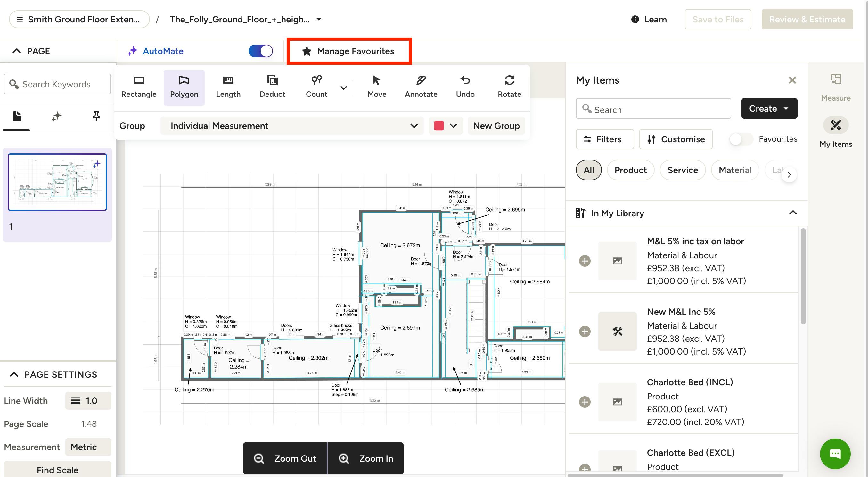
Task: Click image placeholder of M&L 5% inc tax
Action: [x=617, y=261]
